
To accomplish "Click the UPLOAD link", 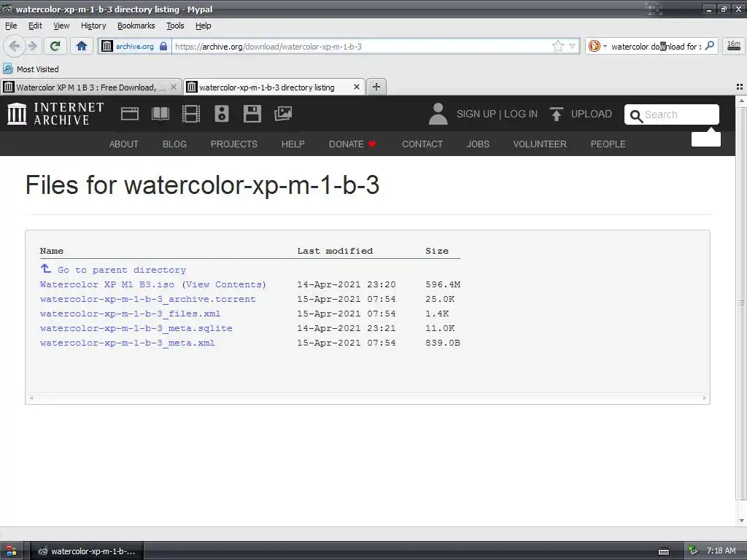I will pos(591,114).
